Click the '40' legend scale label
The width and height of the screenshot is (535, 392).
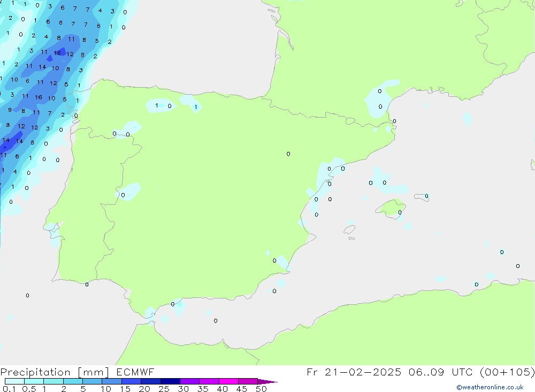pos(222,389)
